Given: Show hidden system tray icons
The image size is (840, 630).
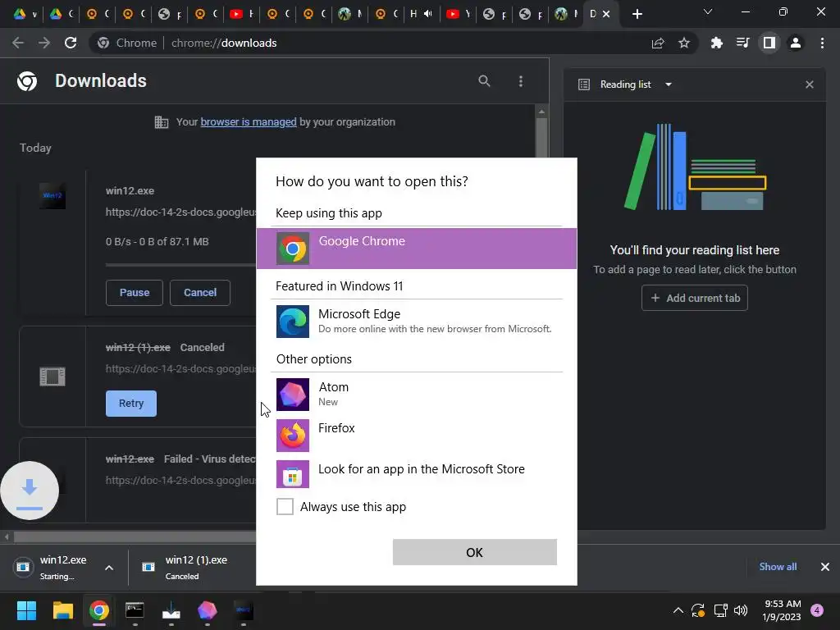Looking at the screenshot, I should pyautogui.click(x=678, y=610).
